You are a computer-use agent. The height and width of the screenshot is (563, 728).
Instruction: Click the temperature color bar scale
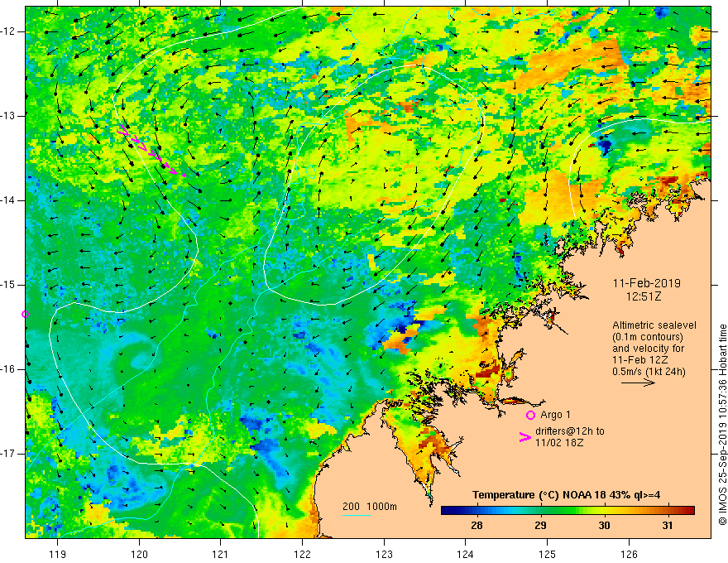pos(568,511)
